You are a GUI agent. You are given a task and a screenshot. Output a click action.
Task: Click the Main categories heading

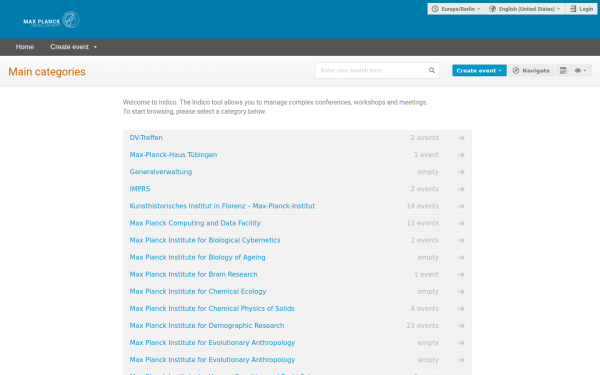click(47, 72)
